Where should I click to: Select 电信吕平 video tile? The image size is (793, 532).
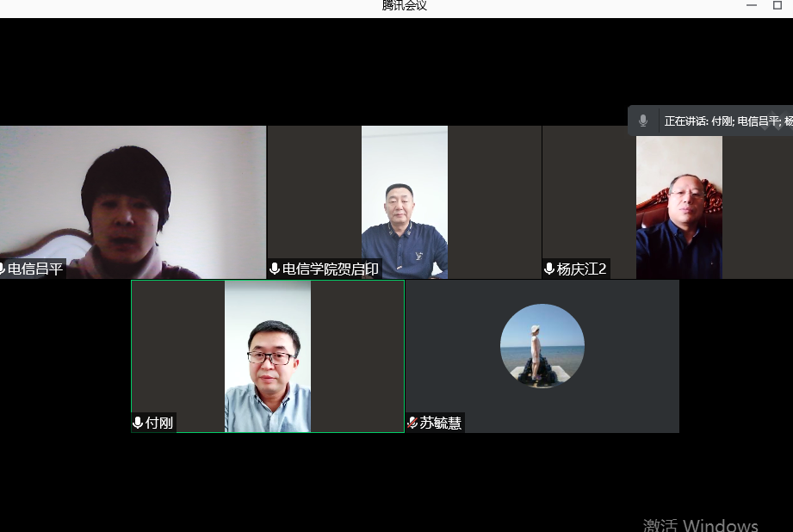point(133,202)
